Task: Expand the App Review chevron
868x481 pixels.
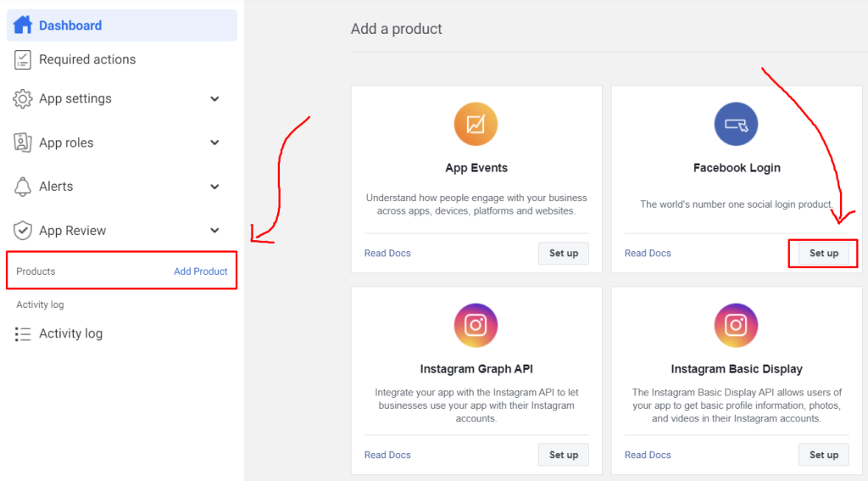Action: pyautogui.click(x=214, y=231)
